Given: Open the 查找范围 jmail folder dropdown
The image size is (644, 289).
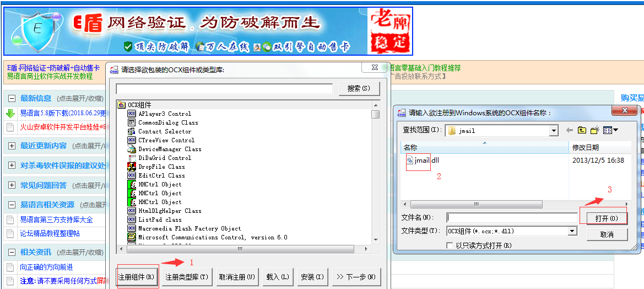Looking at the screenshot, I should tap(554, 131).
